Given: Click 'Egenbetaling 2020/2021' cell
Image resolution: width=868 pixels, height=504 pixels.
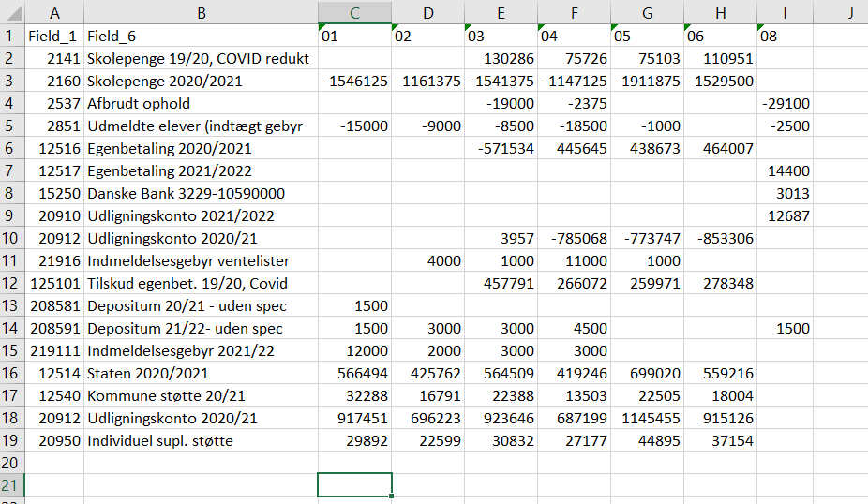Looking at the screenshot, I should pos(201,148).
